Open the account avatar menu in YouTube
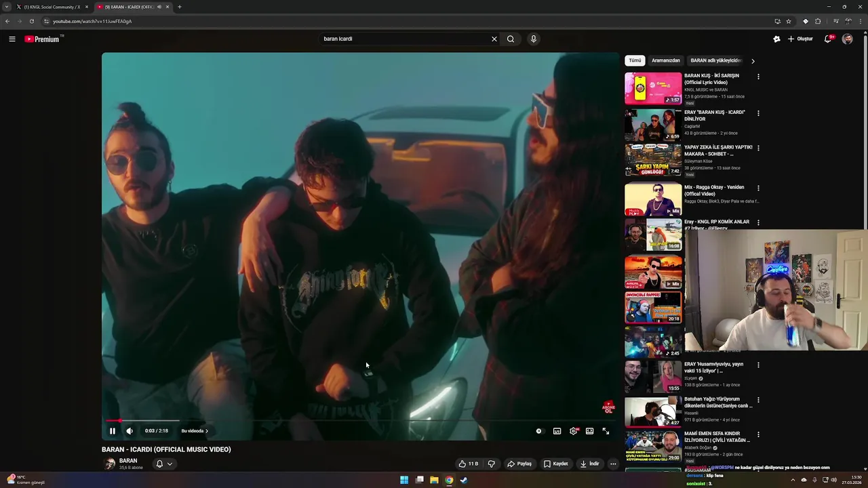This screenshot has height=488, width=868. pyautogui.click(x=848, y=39)
